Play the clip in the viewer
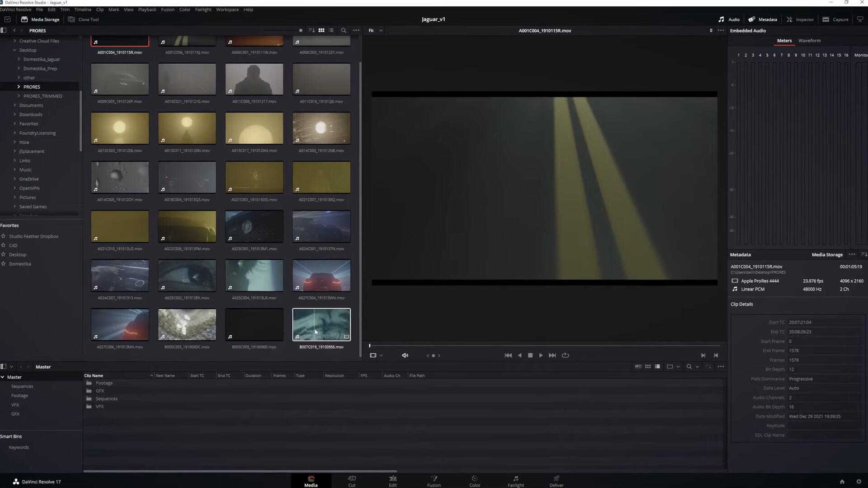This screenshot has width=868, height=488. pos(541,355)
